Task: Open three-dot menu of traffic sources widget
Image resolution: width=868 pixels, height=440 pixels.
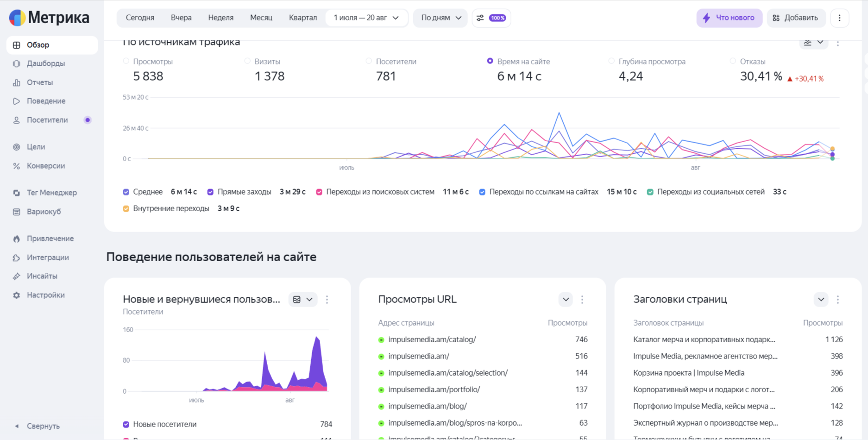Action: point(838,43)
